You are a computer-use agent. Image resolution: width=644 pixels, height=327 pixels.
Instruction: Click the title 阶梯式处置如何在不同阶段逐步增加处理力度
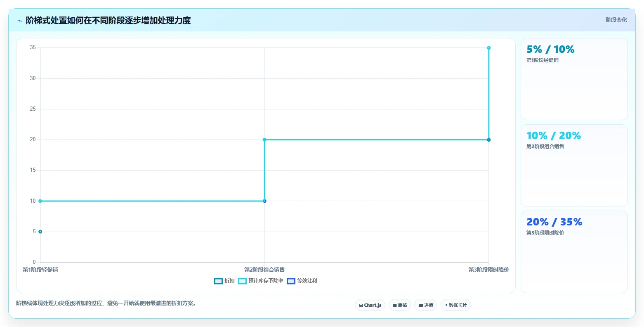pyautogui.click(x=108, y=20)
